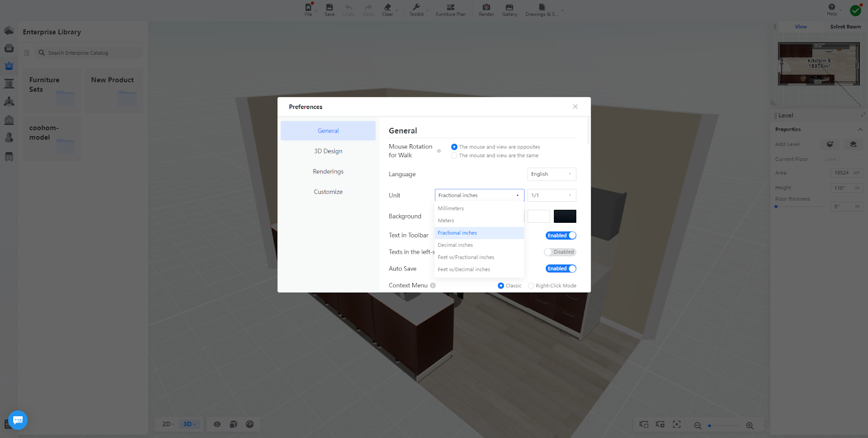Select the black background color swatch
This screenshot has height=438, width=868.
[x=565, y=216]
